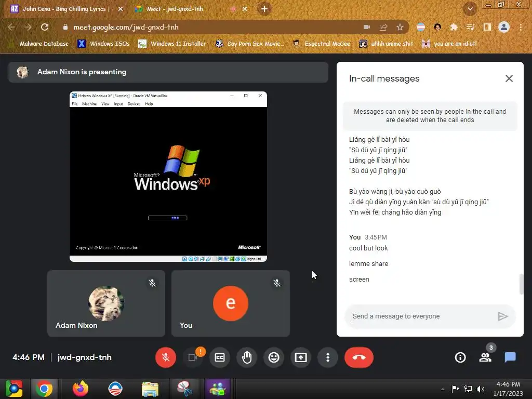Toggle the browser side panel
Image resolution: width=532 pixels, height=399 pixels.
click(487, 27)
